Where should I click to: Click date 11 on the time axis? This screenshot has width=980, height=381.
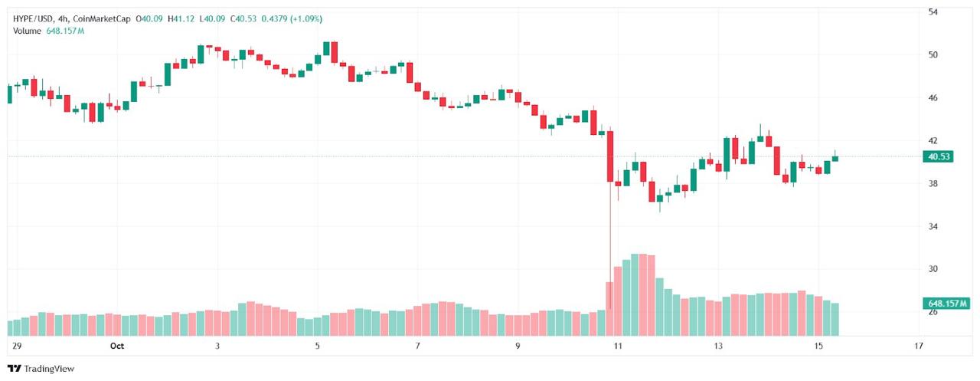coord(617,347)
